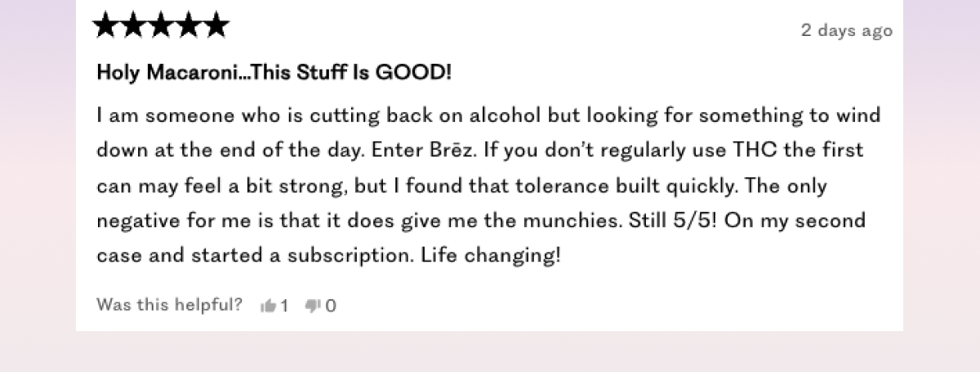The height and width of the screenshot is (372, 980).
Task: Click the "2 days ago" timestamp
Action: pyautogui.click(x=847, y=31)
